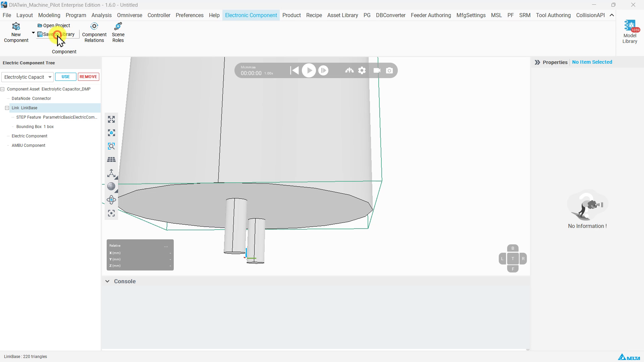Select Bounding Box 1 box item
Image resolution: width=644 pixels, height=362 pixels.
pos(35,127)
